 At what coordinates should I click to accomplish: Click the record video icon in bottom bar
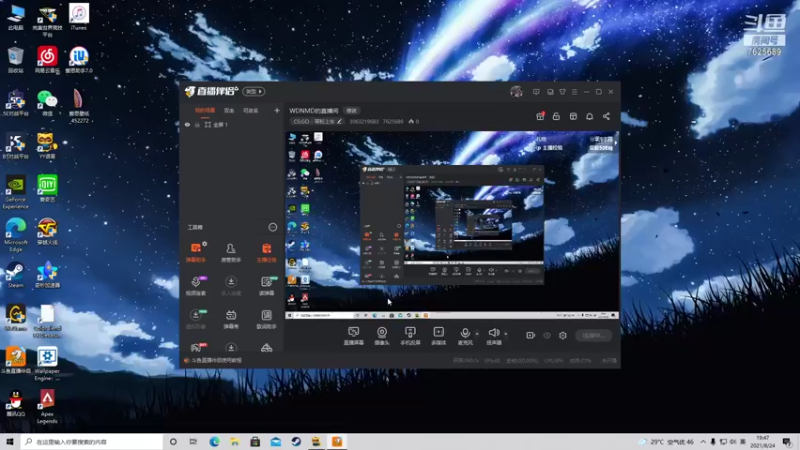point(531,335)
